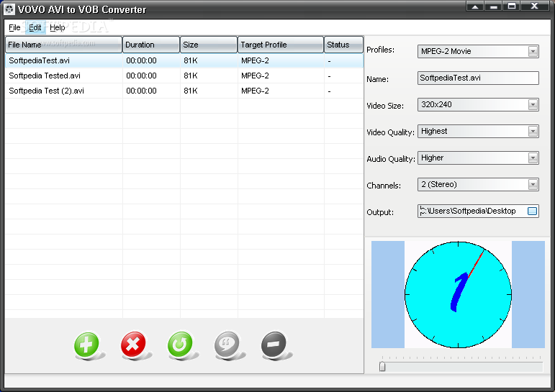Viewport: 555px width, 392px height.
Task: Click the 81K size of Softpedia Test (2).avi
Action: pyautogui.click(x=191, y=91)
